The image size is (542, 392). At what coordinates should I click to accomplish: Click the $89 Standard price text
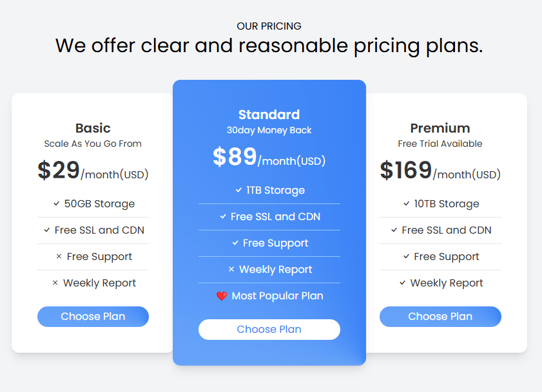click(235, 157)
